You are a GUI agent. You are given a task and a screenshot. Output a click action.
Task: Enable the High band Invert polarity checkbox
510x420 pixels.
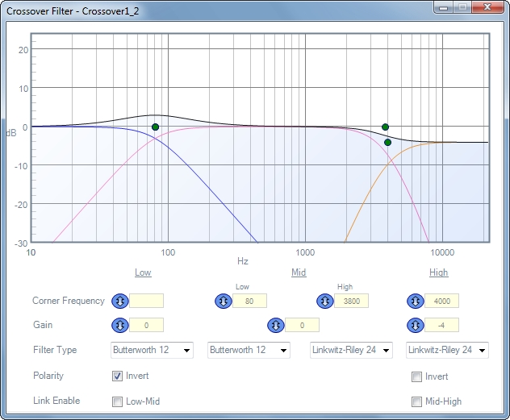coord(417,376)
